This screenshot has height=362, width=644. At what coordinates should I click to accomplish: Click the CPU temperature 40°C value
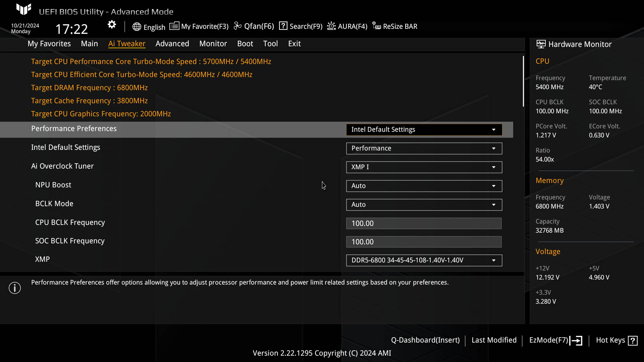tap(595, 87)
